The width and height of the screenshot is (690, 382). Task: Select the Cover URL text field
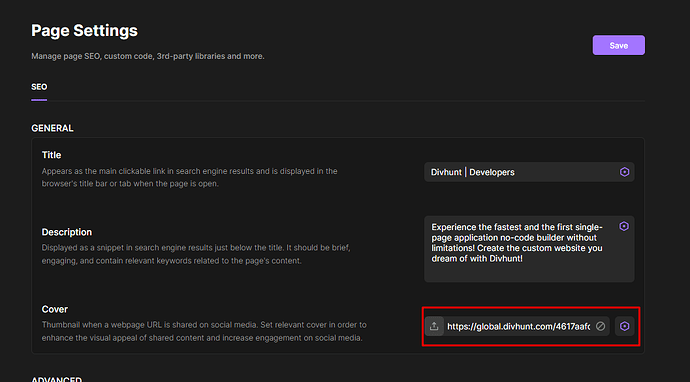coord(519,326)
